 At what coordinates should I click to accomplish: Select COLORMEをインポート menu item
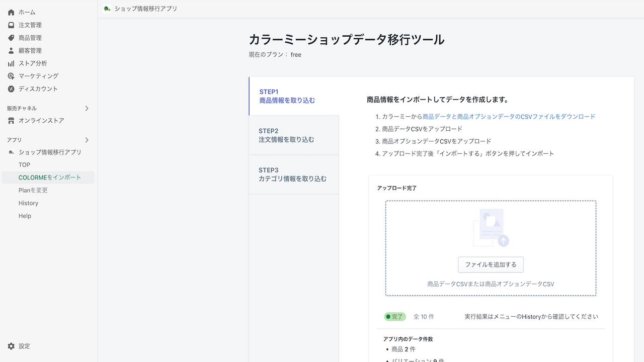[x=48, y=177]
